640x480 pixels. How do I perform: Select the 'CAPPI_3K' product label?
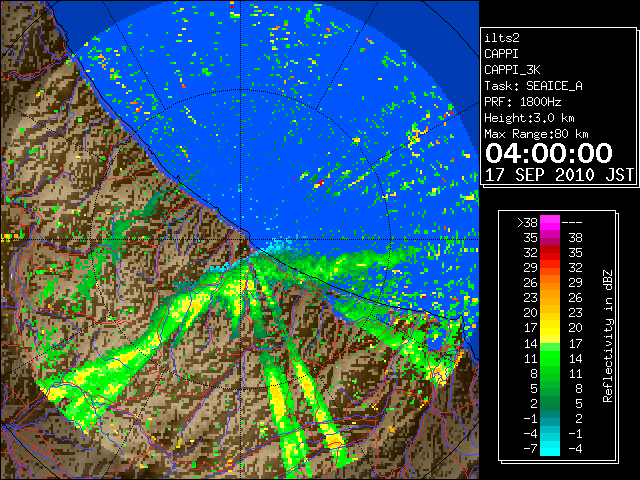512,70
